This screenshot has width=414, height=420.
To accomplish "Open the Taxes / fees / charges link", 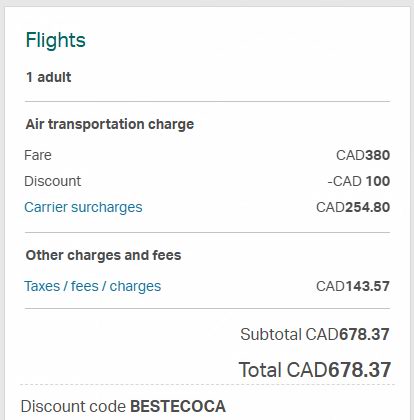I will pyautogui.click(x=93, y=286).
